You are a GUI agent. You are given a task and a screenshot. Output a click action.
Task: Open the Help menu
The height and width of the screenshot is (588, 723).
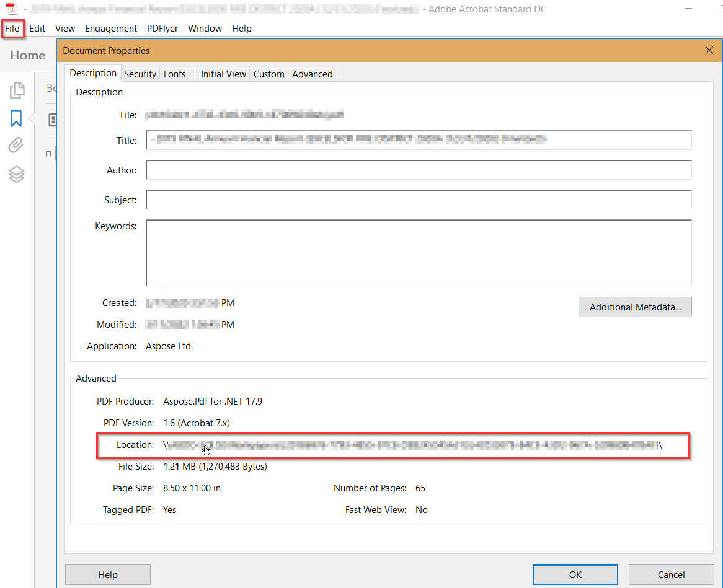(242, 29)
